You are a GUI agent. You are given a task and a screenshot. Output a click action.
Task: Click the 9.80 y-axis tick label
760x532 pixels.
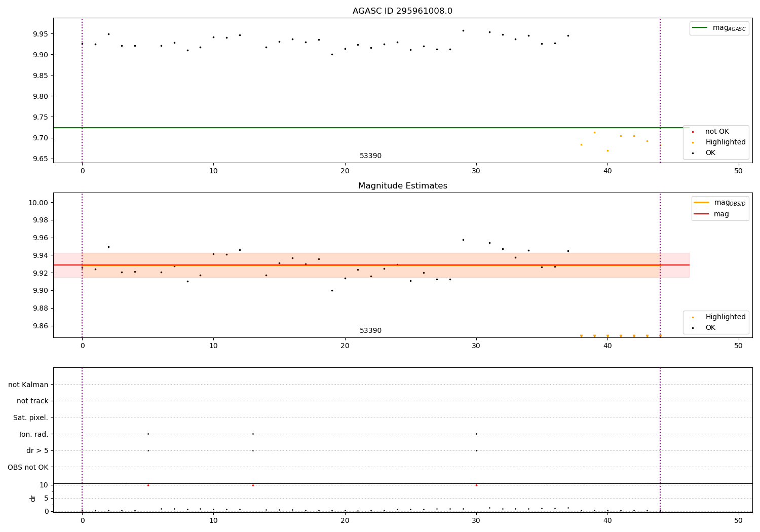[x=41, y=96]
